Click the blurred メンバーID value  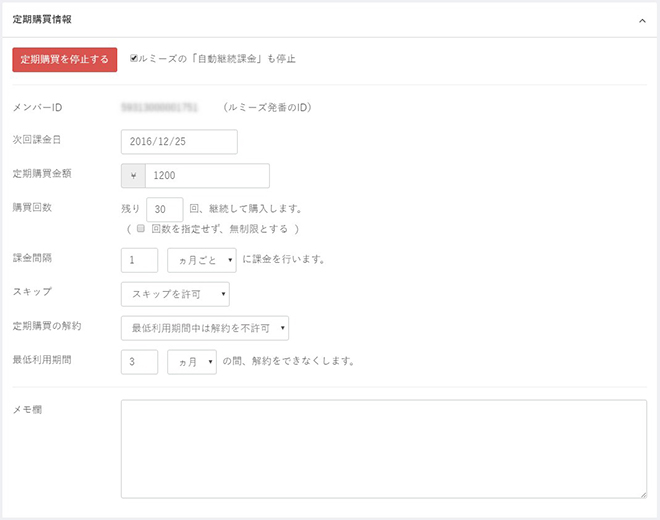160,107
